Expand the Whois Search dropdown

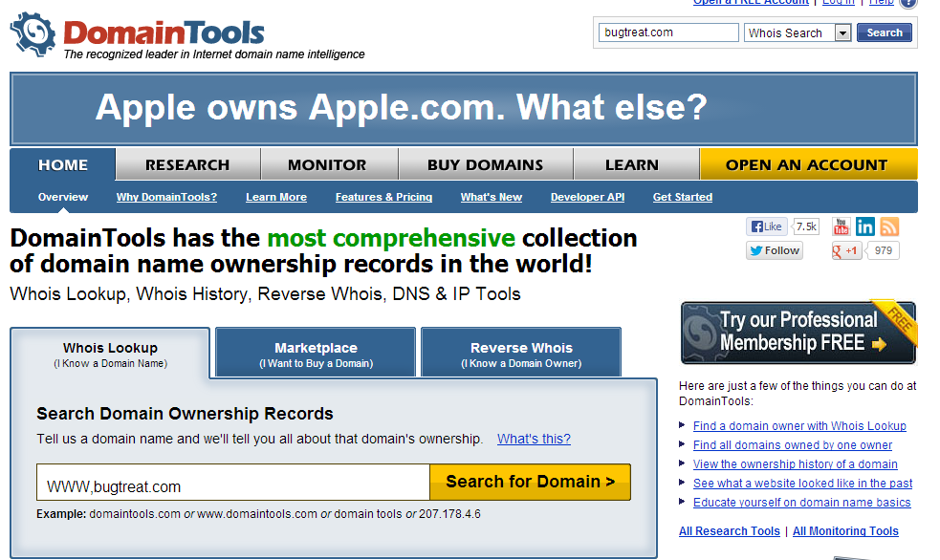(842, 32)
